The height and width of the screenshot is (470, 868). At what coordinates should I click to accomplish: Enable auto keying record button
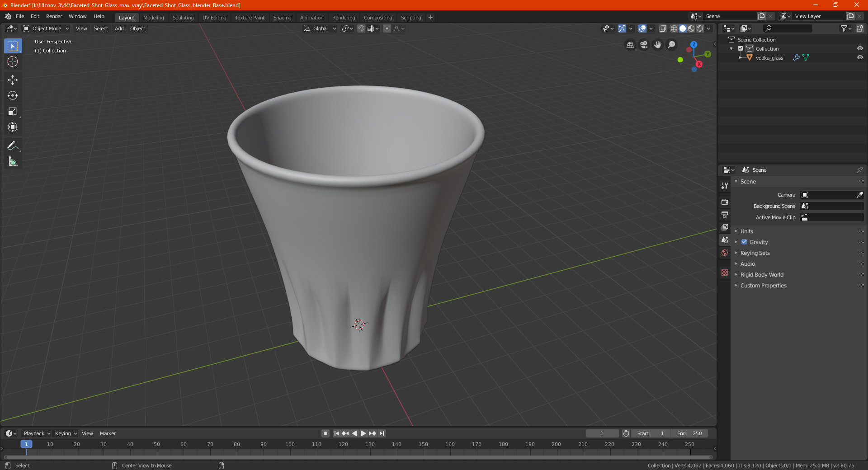325,433
